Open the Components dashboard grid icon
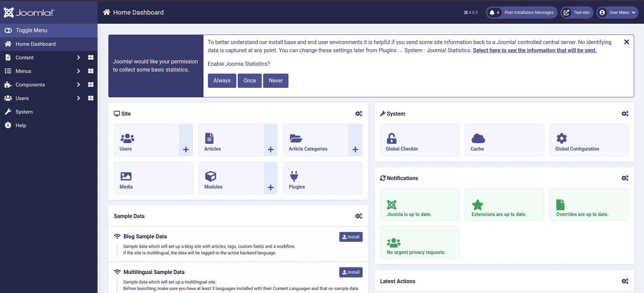This screenshot has width=644, height=293. 91,85
